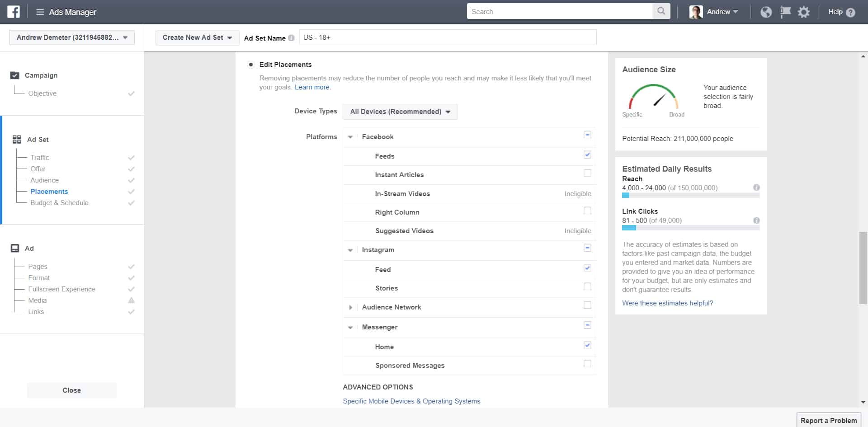Select the Edit Placements radio button
Screen dimensions: 868x427
(251, 65)
